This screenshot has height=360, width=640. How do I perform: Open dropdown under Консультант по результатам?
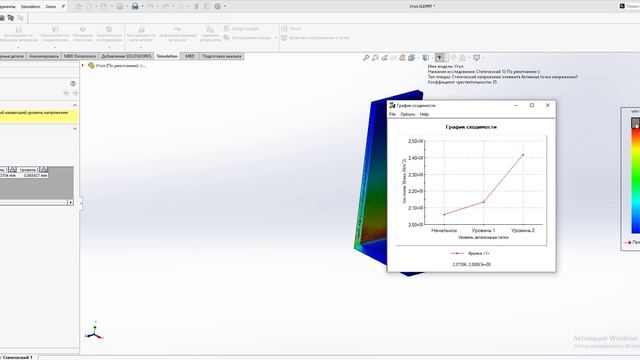141,47
